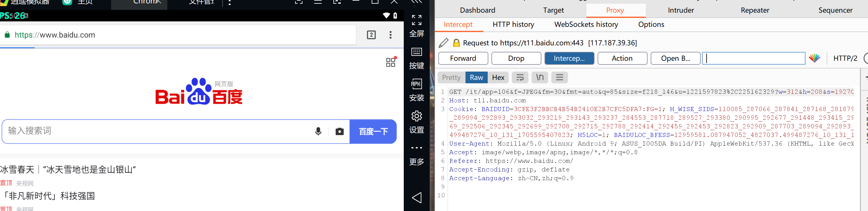The height and width of the screenshot is (211, 868).
Task: Click the APK 安装 install icon
Action: 416,84
